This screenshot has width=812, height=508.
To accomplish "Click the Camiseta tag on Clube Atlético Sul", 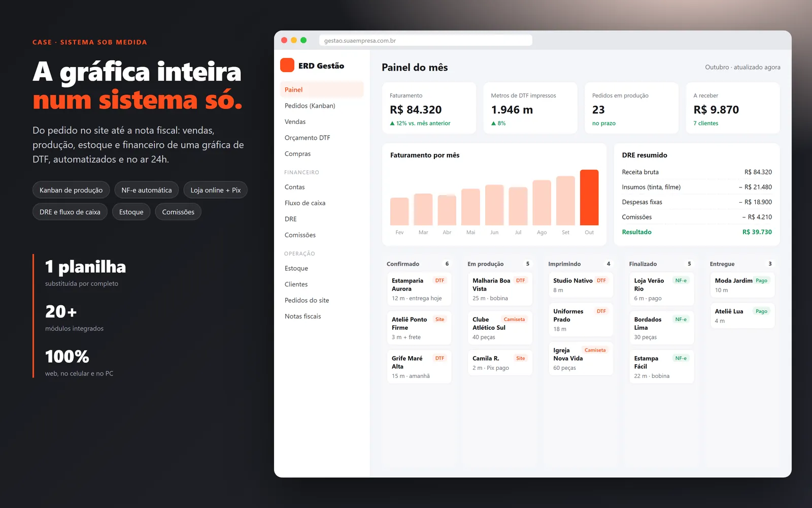I will (x=514, y=320).
